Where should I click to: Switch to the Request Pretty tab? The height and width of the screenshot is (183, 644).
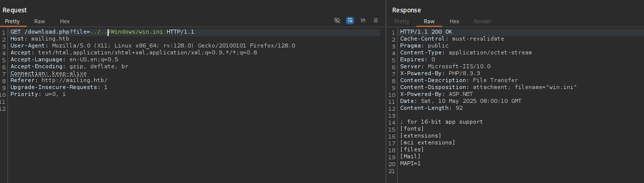12,21
